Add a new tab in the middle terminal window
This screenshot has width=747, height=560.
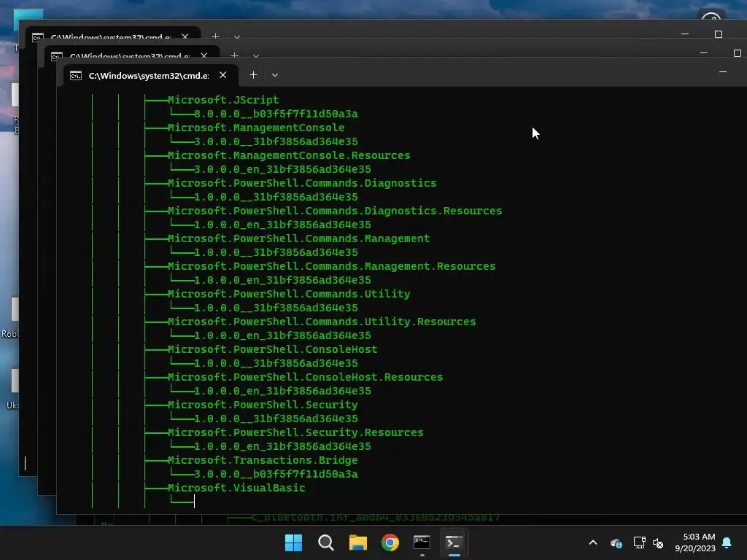[234, 55]
